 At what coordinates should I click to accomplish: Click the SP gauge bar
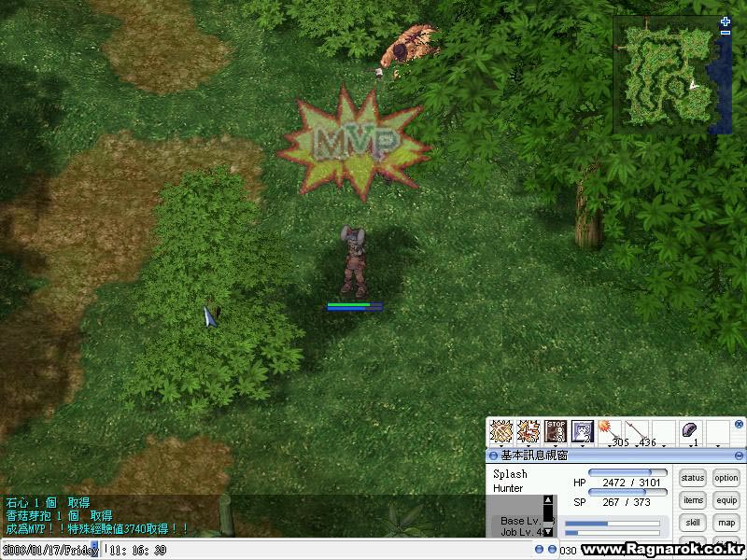pos(627,492)
